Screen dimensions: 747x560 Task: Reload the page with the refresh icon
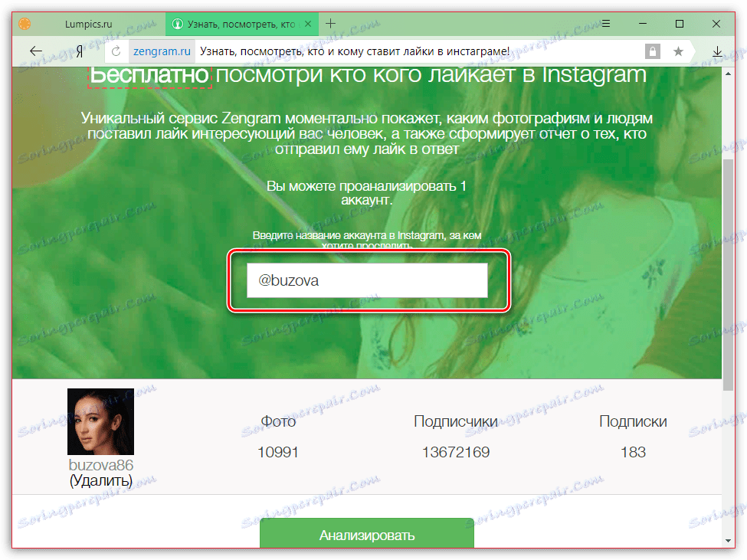(116, 51)
